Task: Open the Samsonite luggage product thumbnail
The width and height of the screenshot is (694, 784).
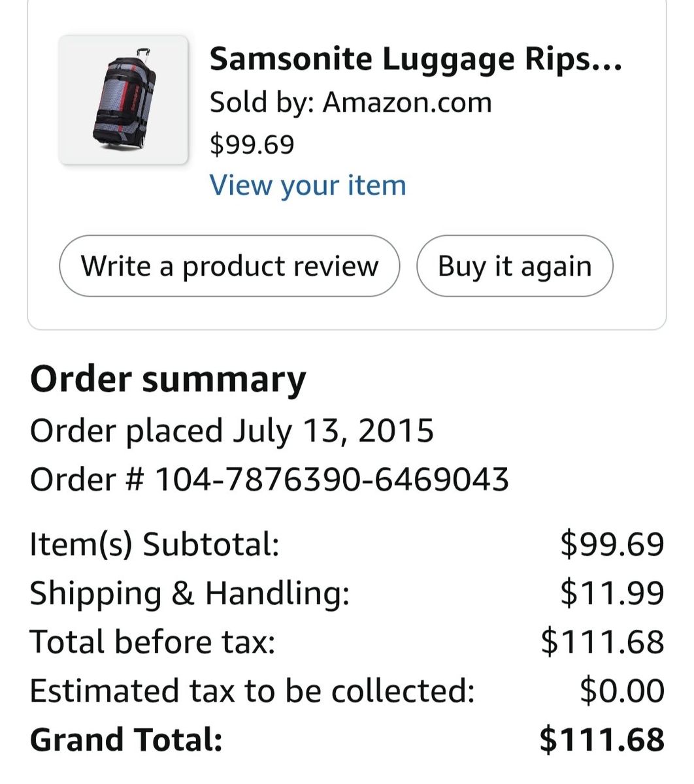Action: [x=124, y=100]
